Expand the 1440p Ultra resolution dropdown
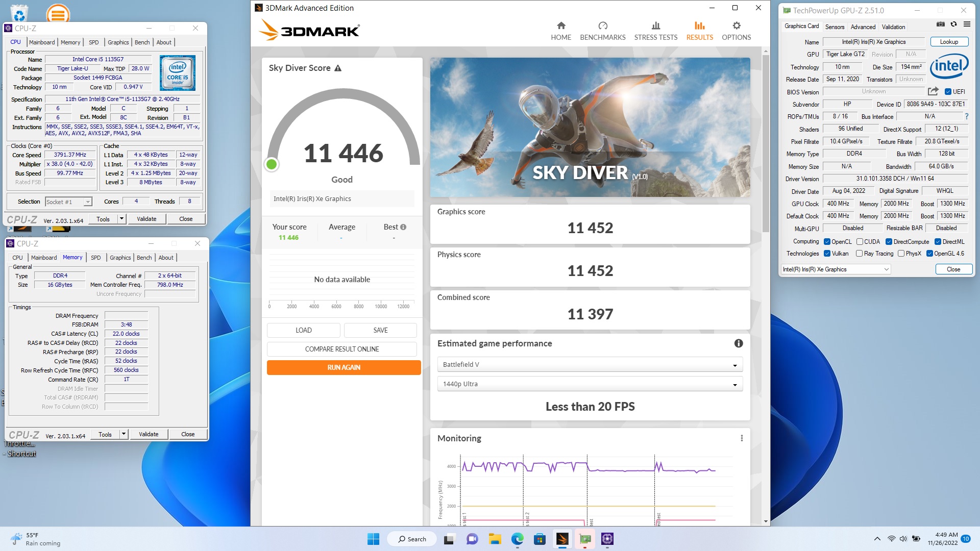Screen dimensions: 980x551 click(590, 384)
